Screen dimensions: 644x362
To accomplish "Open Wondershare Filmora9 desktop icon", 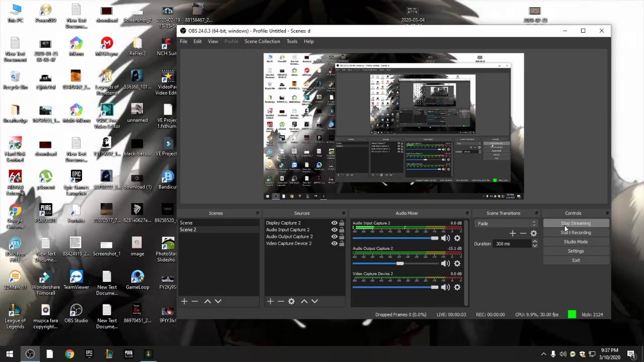I will pos(45,283).
